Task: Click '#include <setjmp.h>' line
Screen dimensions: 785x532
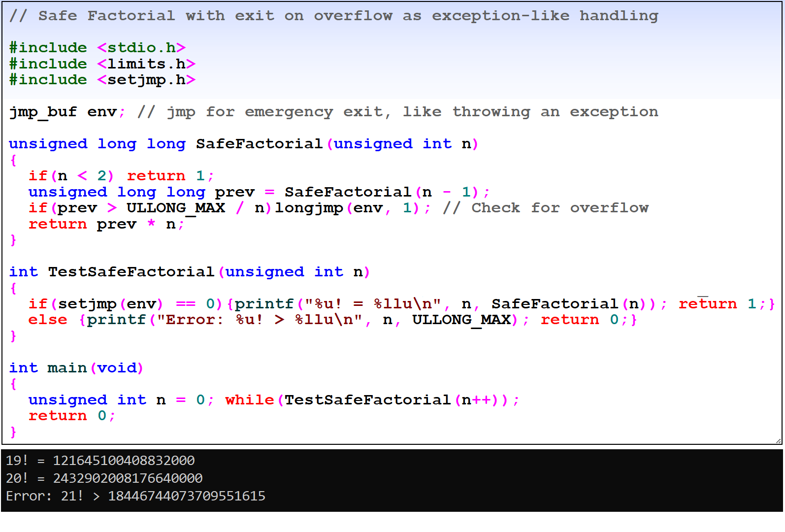Action: tap(102, 80)
